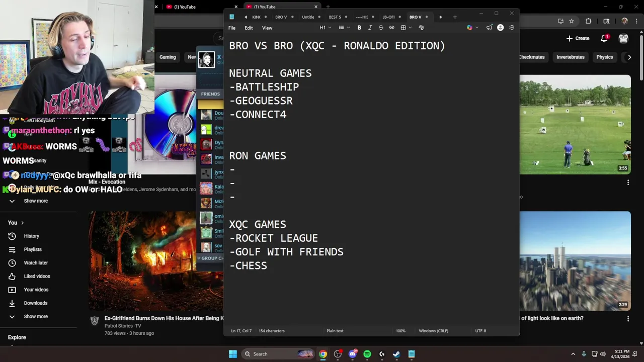The image size is (644, 362).
Task: Open Watch later in YouTube sidebar
Action: [x=36, y=263]
